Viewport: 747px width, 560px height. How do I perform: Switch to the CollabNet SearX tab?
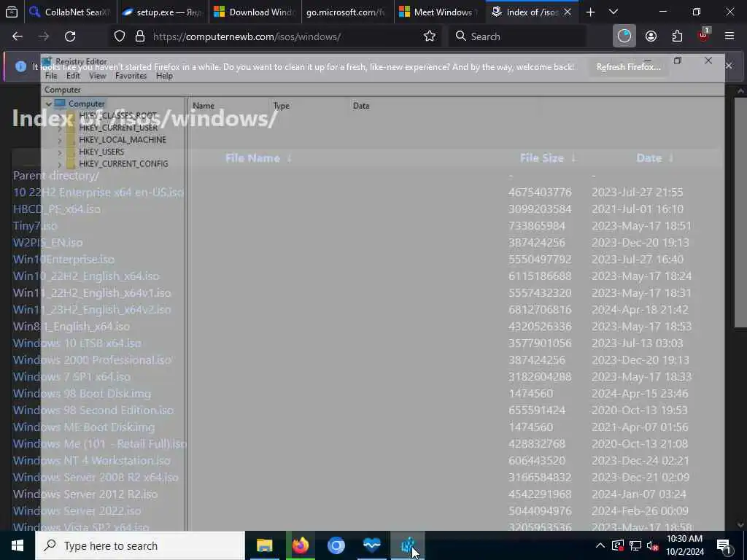[x=69, y=12]
